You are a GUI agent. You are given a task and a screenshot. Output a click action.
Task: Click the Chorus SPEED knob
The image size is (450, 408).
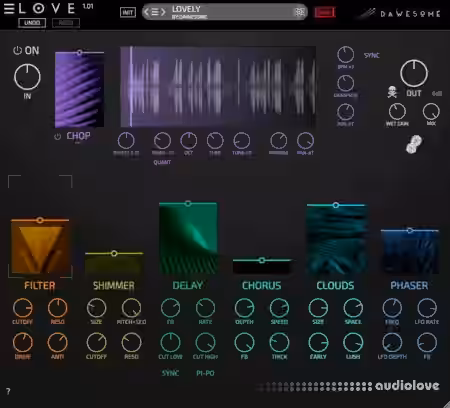point(279,308)
